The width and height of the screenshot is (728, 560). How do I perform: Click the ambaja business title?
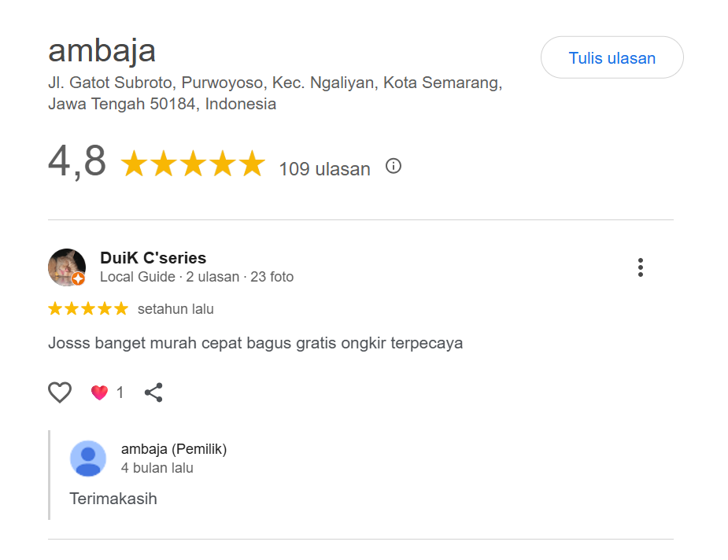(102, 51)
